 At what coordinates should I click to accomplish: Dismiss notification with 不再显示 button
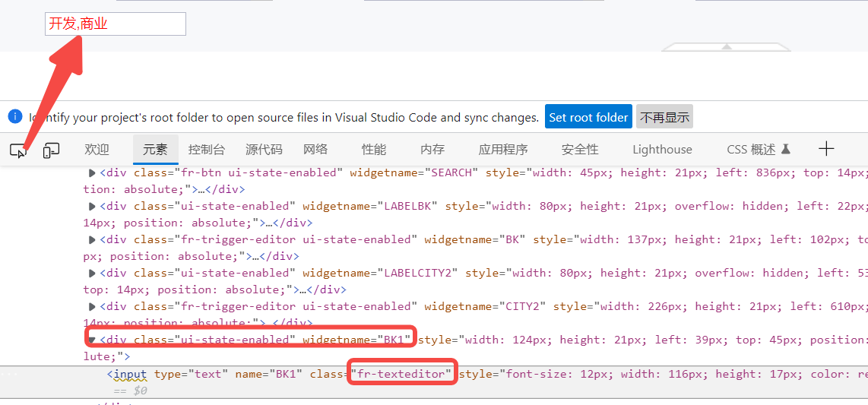point(664,117)
